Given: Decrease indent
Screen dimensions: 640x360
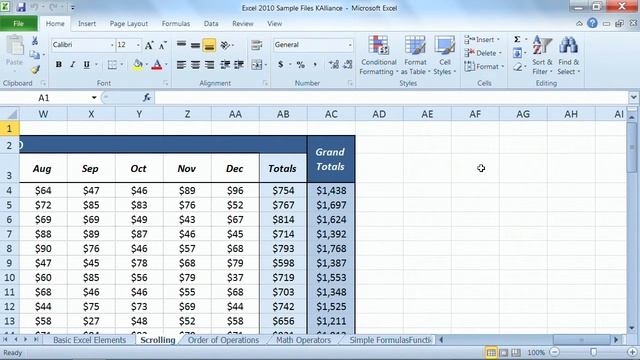Looking at the screenshot, I should coord(225,65).
